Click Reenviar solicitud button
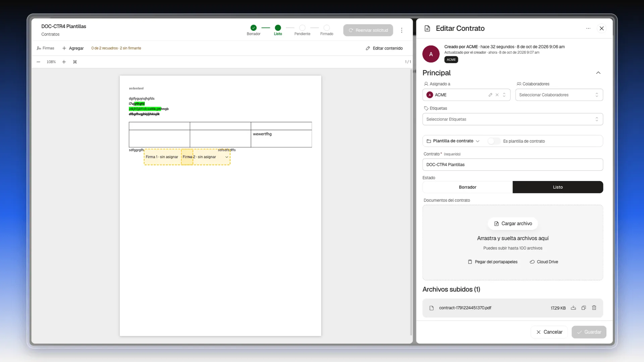Image resolution: width=644 pixels, height=362 pixels. (x=368, y=30)
